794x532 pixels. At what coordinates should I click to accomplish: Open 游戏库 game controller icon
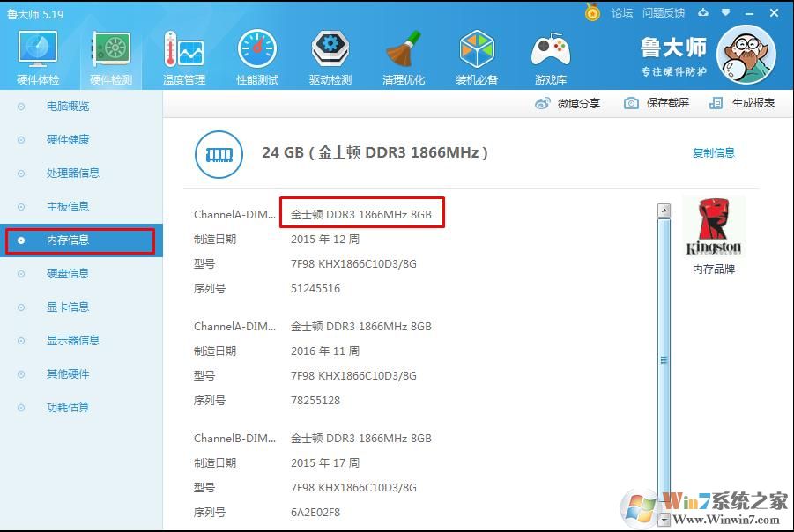click(x=551, y=49)
